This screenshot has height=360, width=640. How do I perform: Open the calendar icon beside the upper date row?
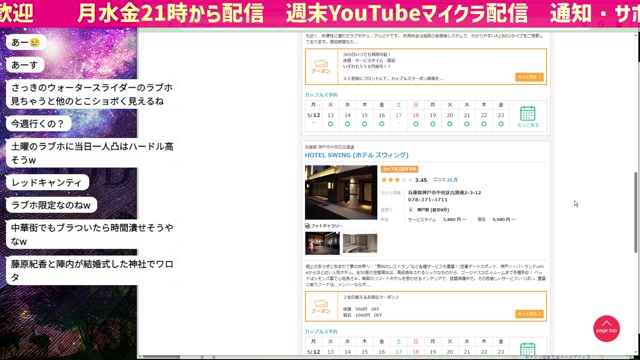[527, 116]
